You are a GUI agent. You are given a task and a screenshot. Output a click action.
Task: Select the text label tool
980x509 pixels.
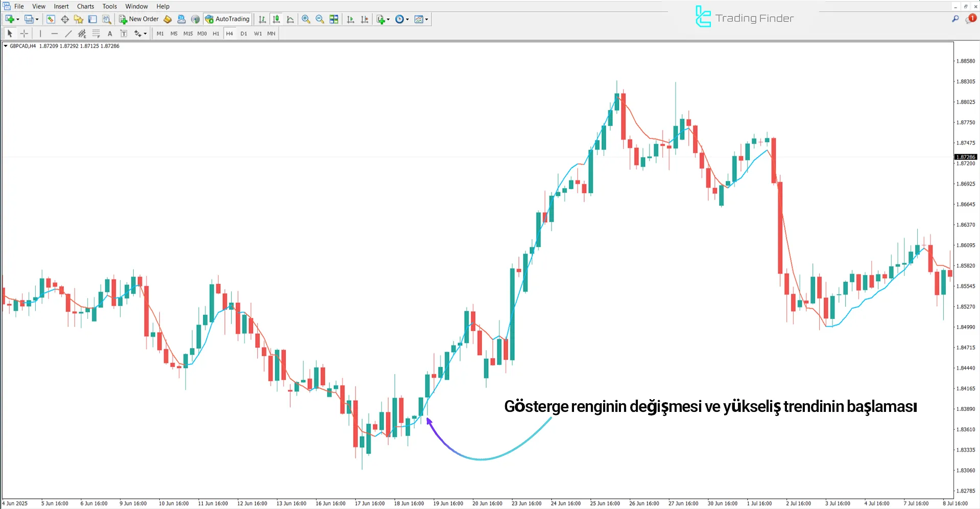[110, 34]
